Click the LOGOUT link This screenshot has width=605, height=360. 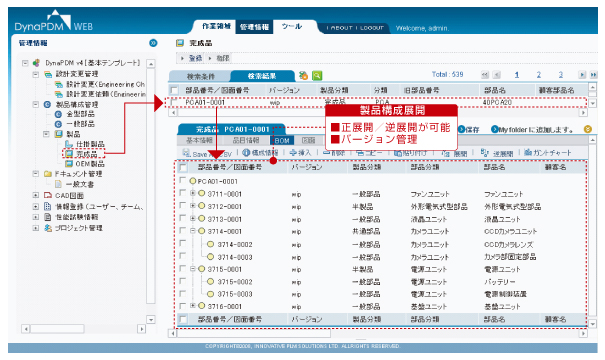pyautogui.click(x=372, y=28)
